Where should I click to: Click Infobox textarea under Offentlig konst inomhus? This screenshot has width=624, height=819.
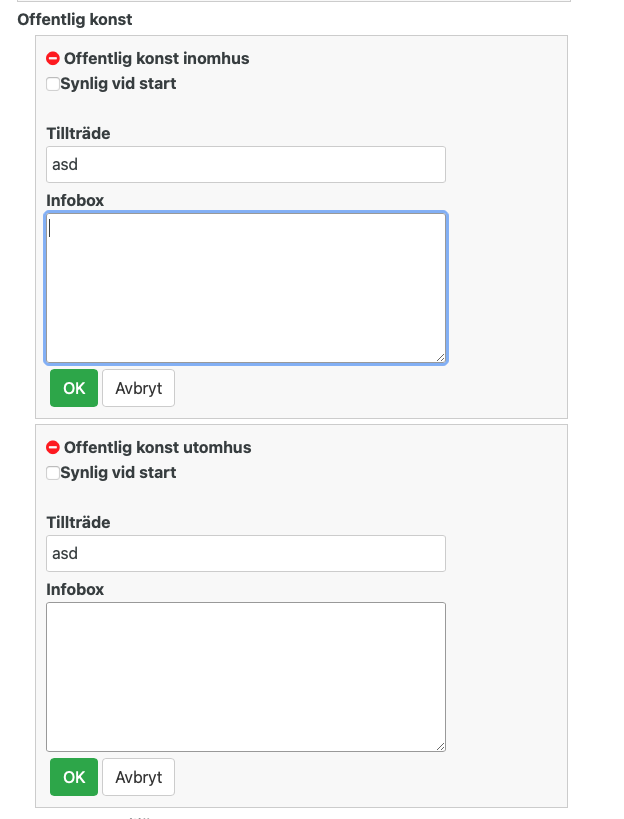pyautogui.click(x=246, y=288)
